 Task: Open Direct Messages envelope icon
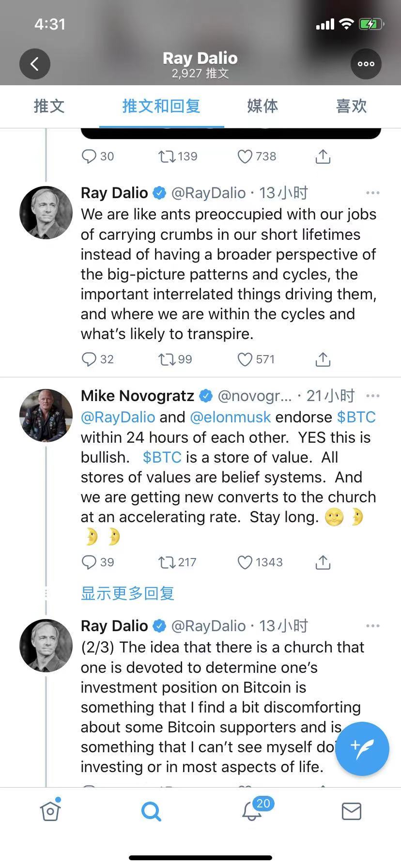[x=351, y=811]
